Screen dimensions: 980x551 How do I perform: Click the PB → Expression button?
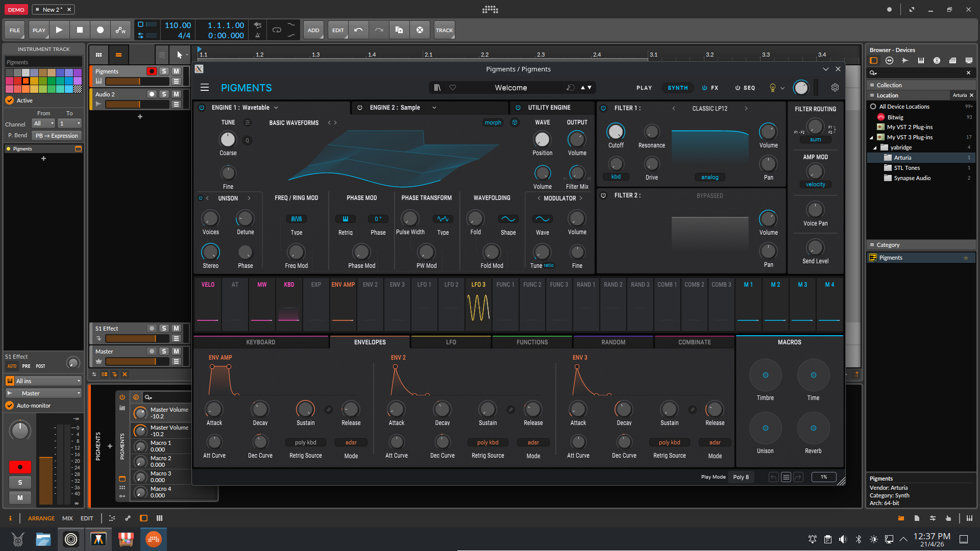[57, 136]
